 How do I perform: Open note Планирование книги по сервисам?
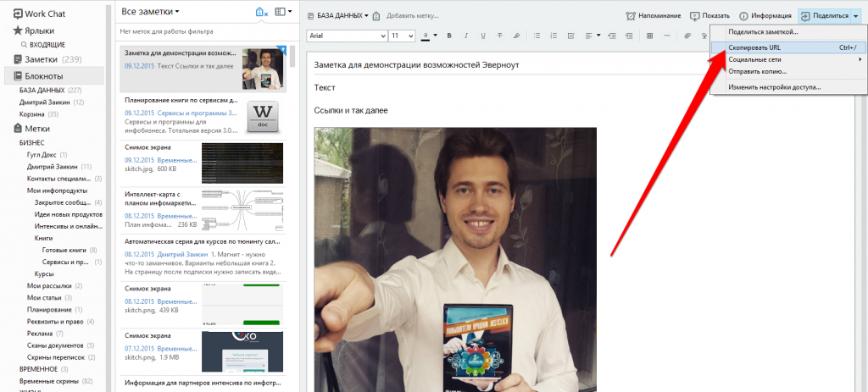tap(203, 116)
